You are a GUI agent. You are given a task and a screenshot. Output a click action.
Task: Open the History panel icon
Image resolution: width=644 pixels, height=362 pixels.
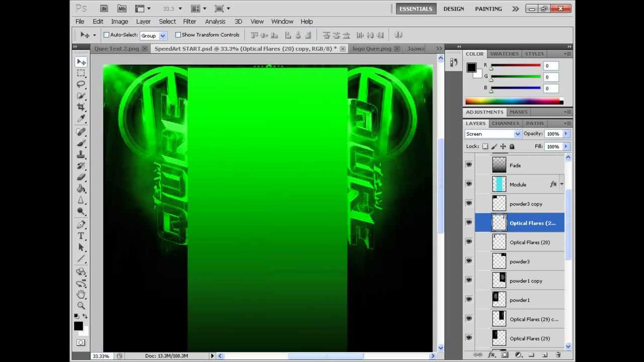453,62
